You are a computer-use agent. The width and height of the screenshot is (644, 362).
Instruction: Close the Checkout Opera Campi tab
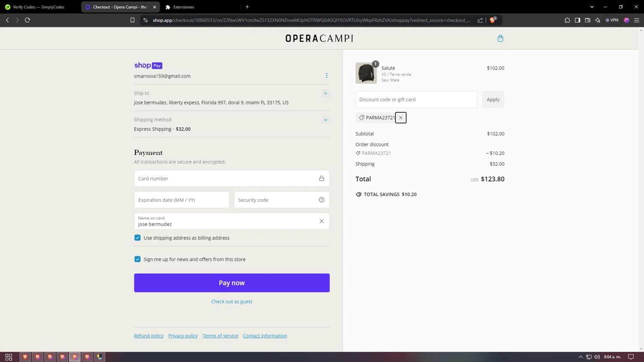coord(155,7)
